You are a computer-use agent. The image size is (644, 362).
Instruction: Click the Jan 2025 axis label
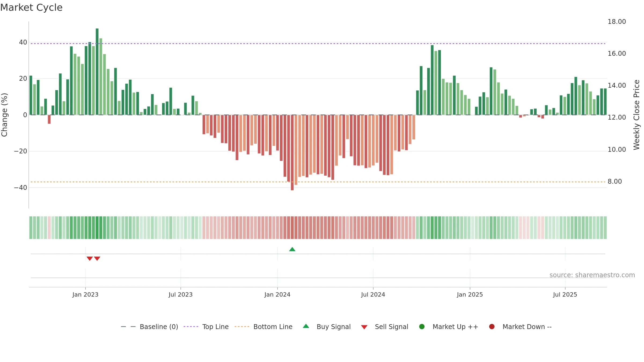[470, 295]
